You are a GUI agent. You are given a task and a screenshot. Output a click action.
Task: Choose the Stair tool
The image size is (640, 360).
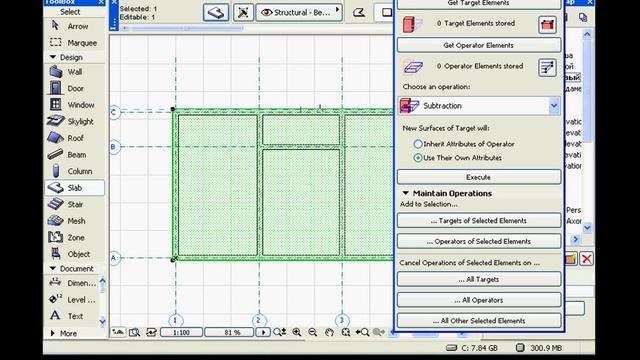pyautogui.click(x=74, y=204)
